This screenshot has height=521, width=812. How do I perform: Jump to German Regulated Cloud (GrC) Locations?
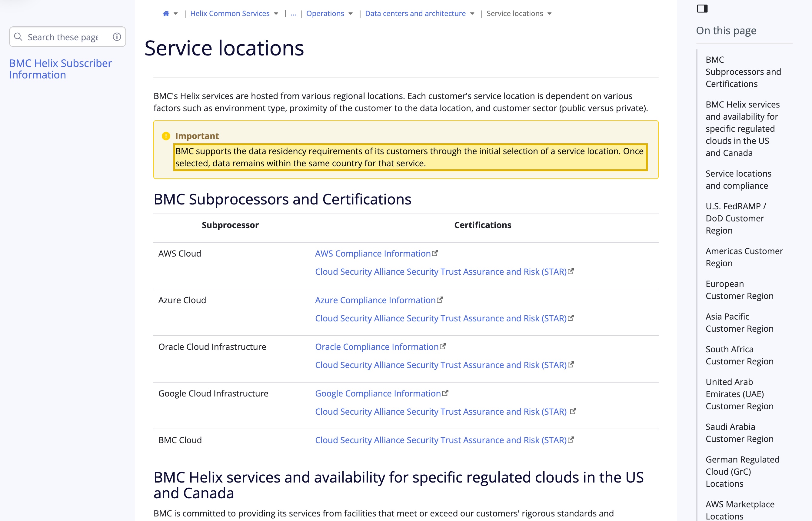(742, 472)
